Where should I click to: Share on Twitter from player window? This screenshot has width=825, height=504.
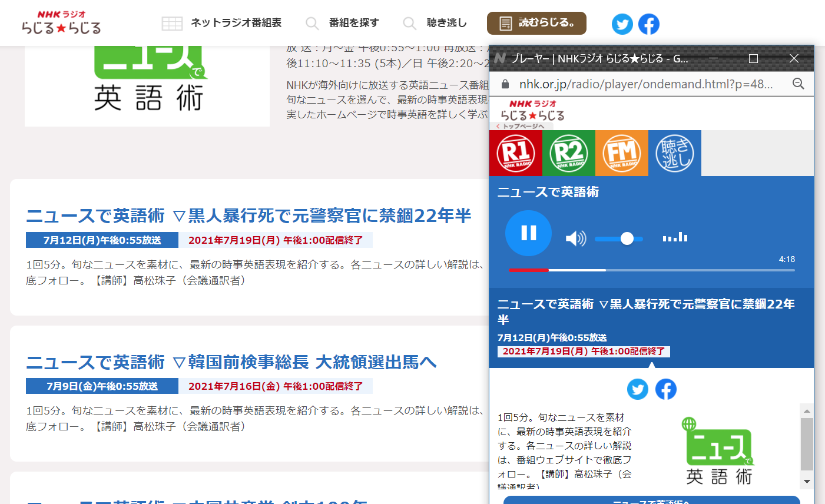pyautogui.click(x=638, y=389)
